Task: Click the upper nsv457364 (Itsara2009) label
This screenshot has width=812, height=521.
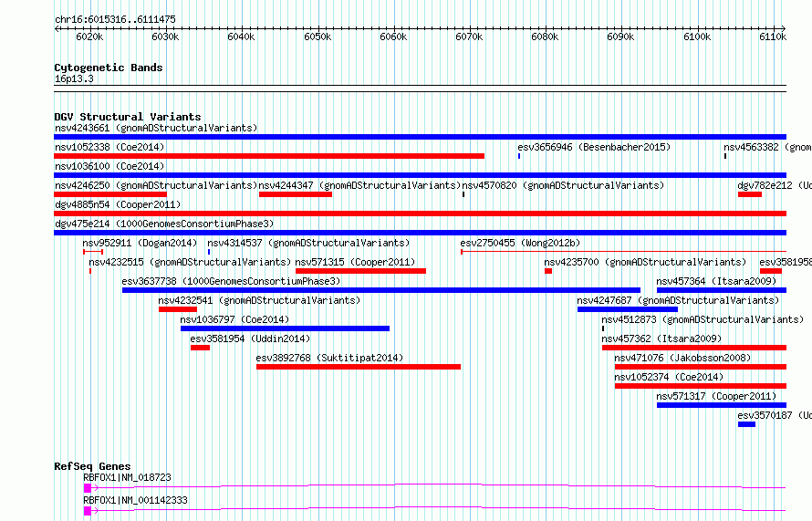Action: click(x=716, y=281)
